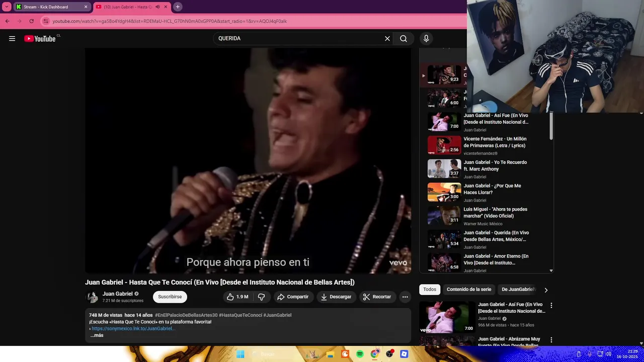
Task: Click the #HastaQueTeConoci hashtag
Action: pos(240,315)
